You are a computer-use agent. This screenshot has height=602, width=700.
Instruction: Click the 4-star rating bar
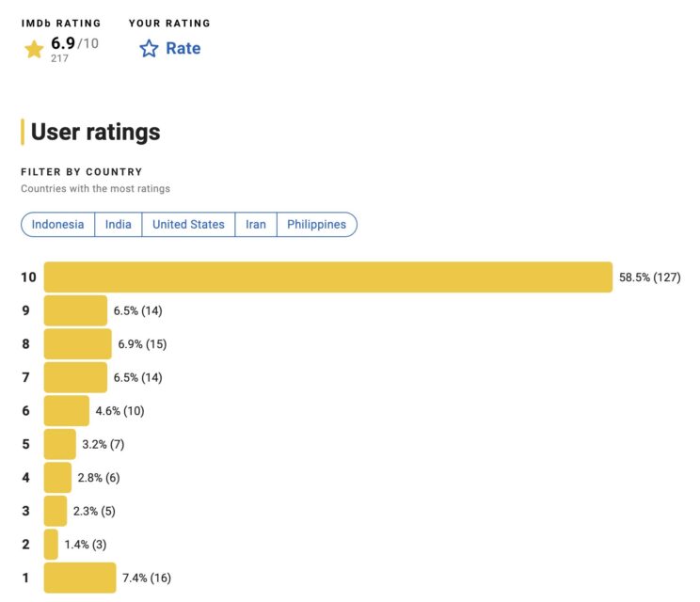(57, 477)
